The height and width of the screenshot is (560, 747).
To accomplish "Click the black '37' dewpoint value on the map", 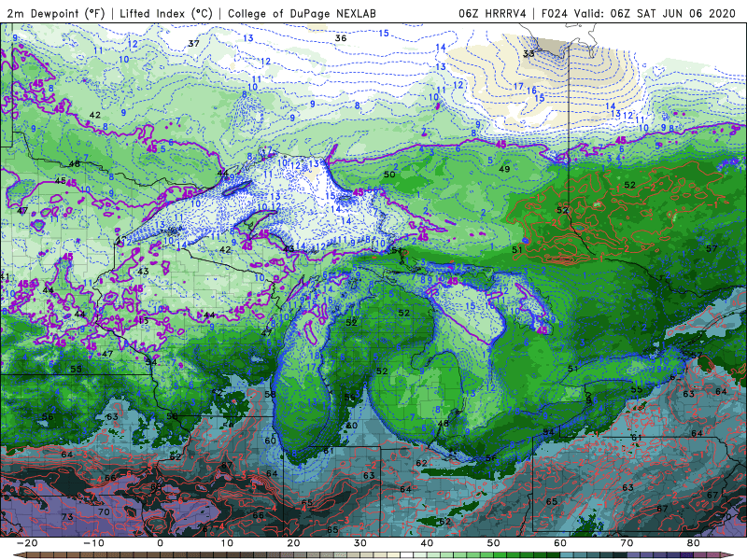I will coord(193,43).
